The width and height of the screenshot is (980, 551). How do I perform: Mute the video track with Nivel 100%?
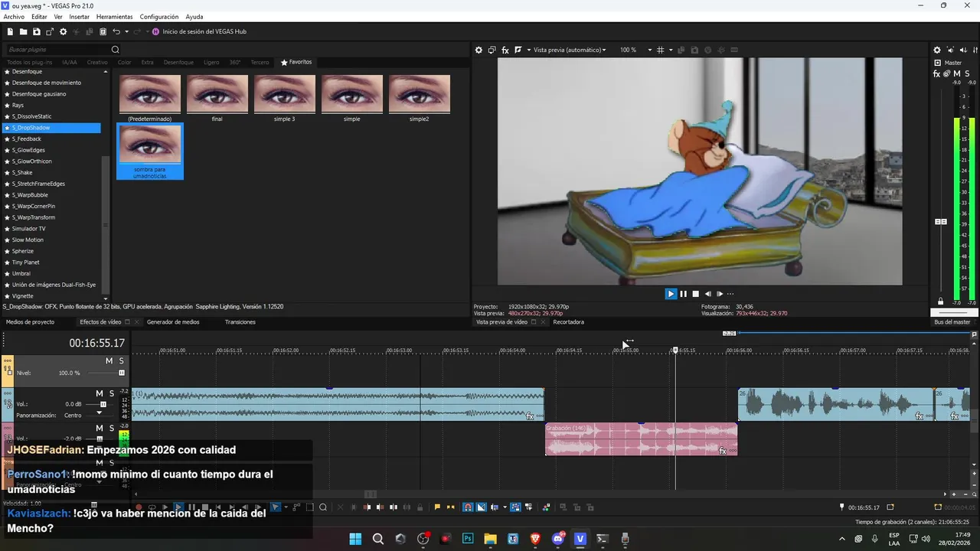(109, 360)
